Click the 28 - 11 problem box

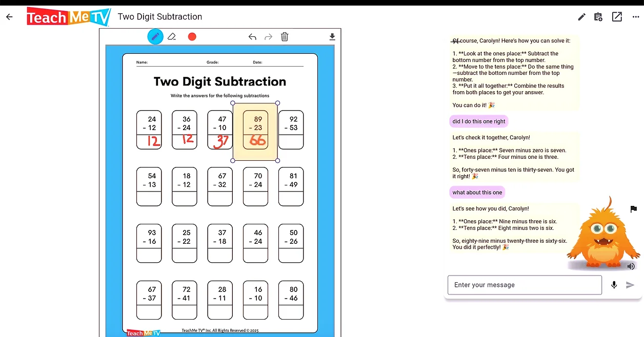(219, 300)
